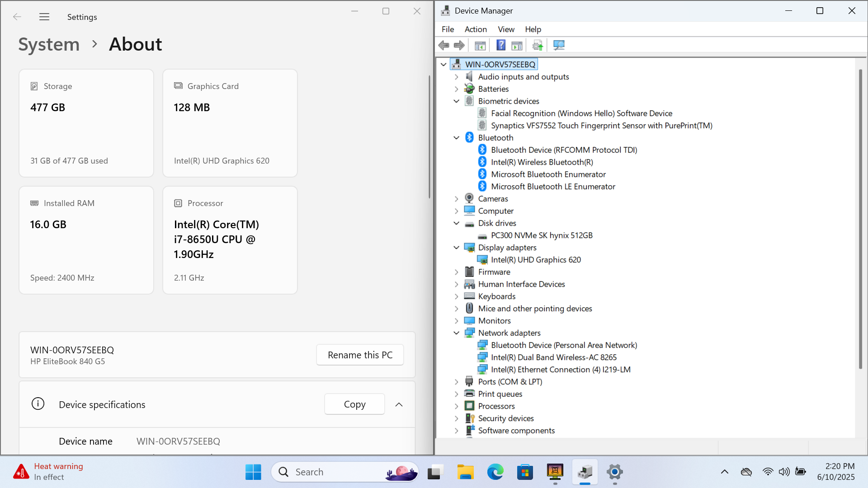Viewport: 868px width, 488px height.
Task: Open Microsoft Store from the taskbar
Action: (525, 472)
